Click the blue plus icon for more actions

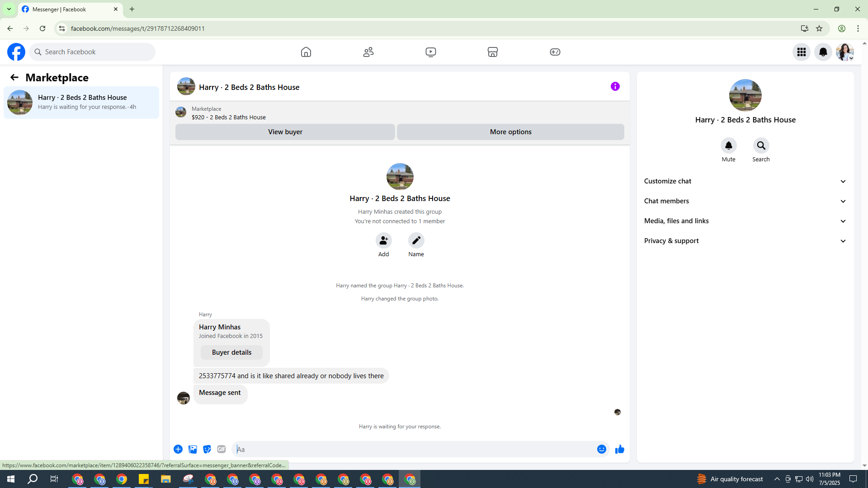[x=178, y=449]
